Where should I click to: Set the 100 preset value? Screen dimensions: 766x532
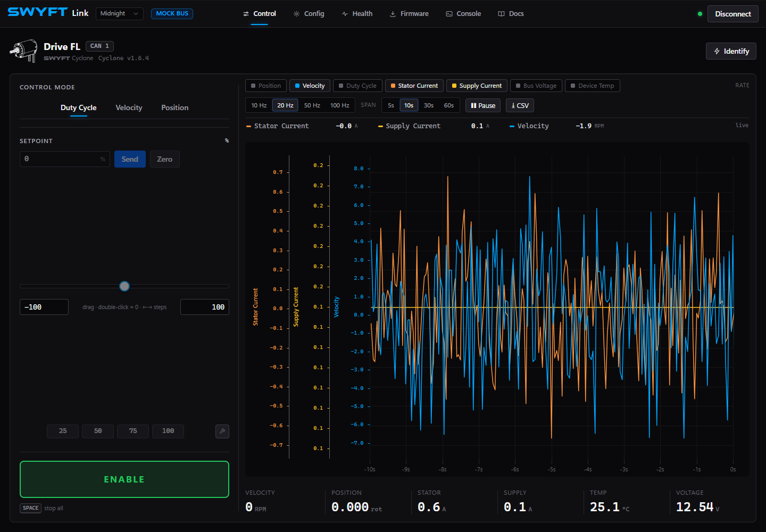(168, 431)
